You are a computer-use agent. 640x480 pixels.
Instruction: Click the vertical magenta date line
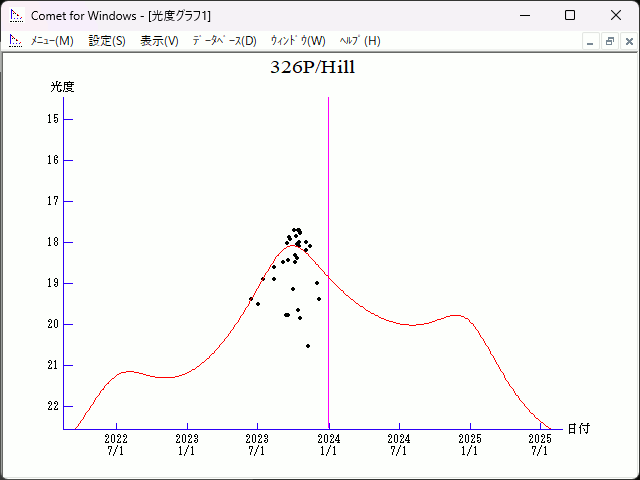click(328, 200)
